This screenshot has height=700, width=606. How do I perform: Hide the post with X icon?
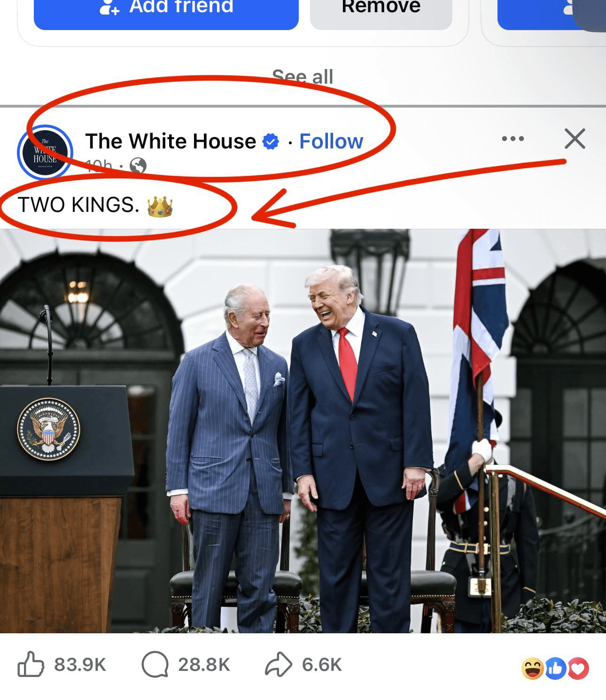[575, 139]
